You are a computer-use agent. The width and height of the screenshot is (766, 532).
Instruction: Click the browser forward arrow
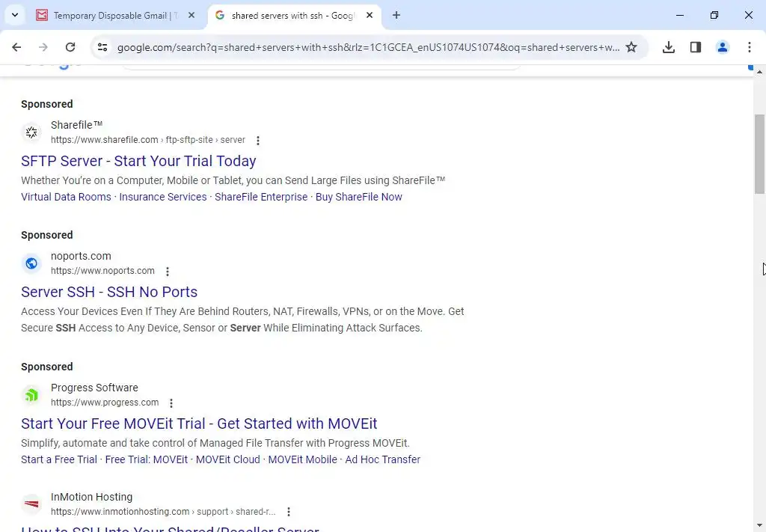pos(43,47)
